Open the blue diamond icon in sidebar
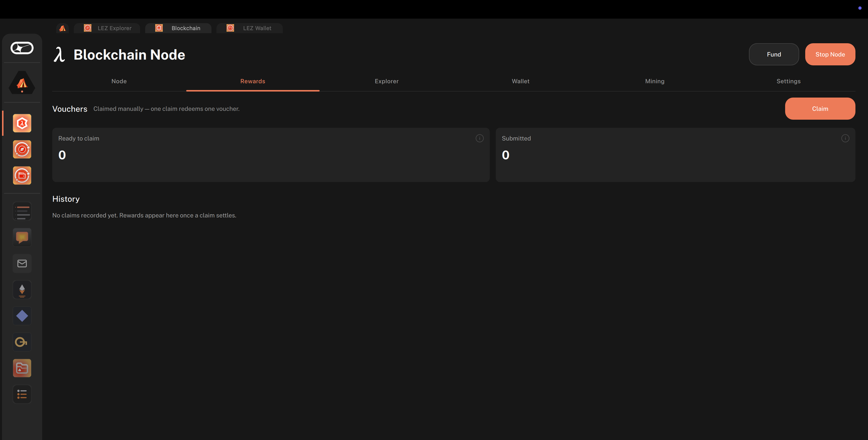The height and width of the screenshot is (440, 868). coord(22,316)
